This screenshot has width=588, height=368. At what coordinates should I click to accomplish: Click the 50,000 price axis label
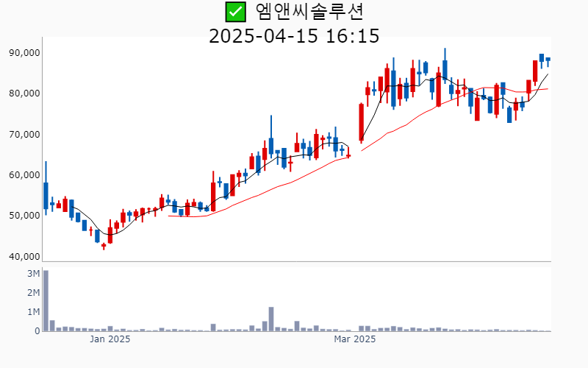coord(24,216)
